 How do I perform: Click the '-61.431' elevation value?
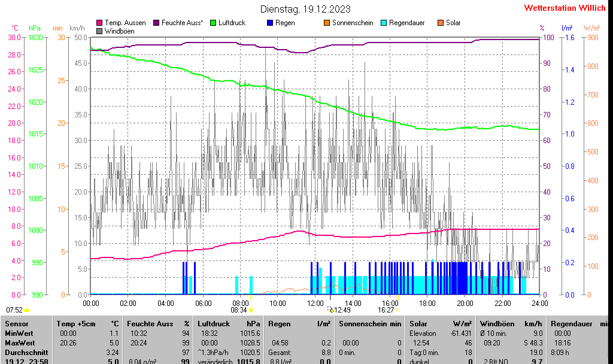pyautogui.click(x=462, y=333)
